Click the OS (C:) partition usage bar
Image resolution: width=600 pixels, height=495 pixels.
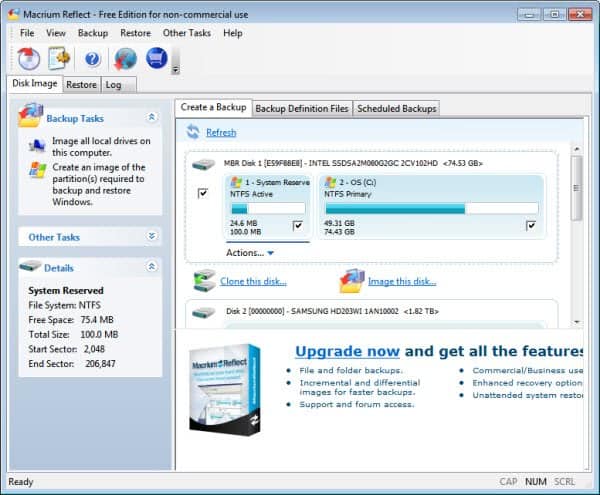[431, 208]
